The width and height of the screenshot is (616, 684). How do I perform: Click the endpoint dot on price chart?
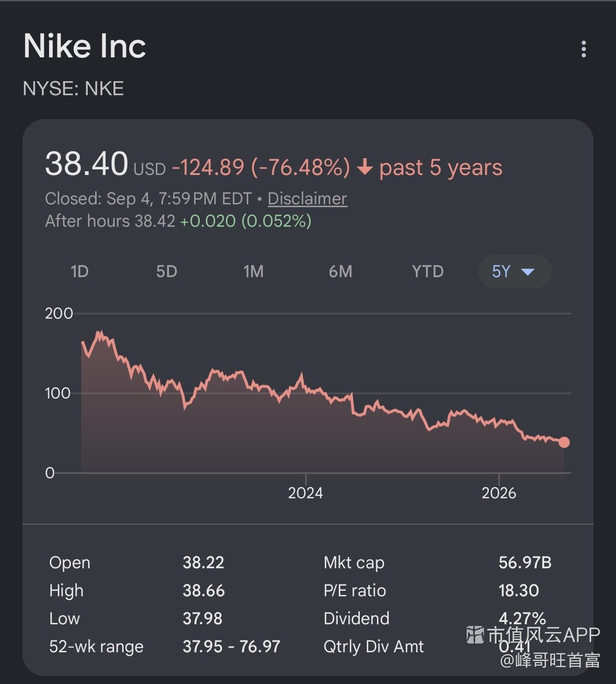(564, 442)
